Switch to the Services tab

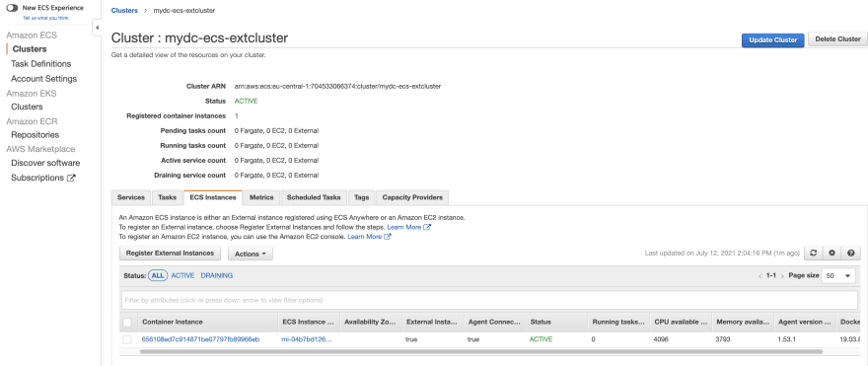coord(131,197)
